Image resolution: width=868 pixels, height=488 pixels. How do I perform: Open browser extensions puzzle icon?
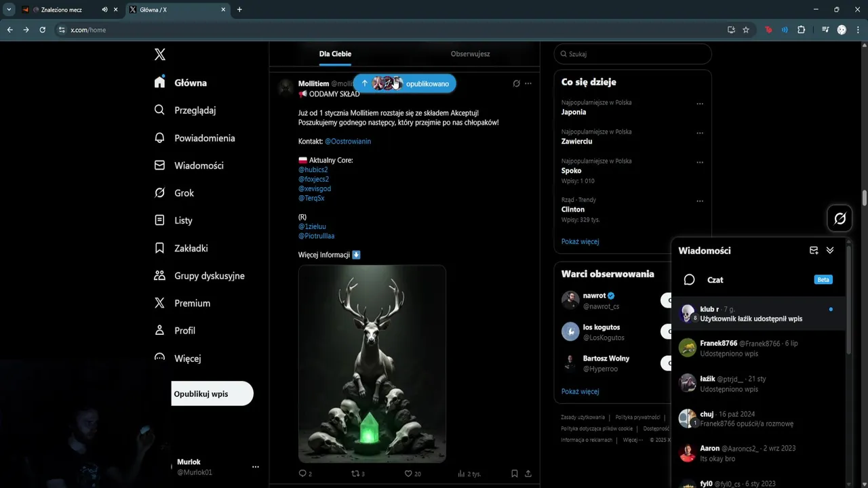click(801, 30)
